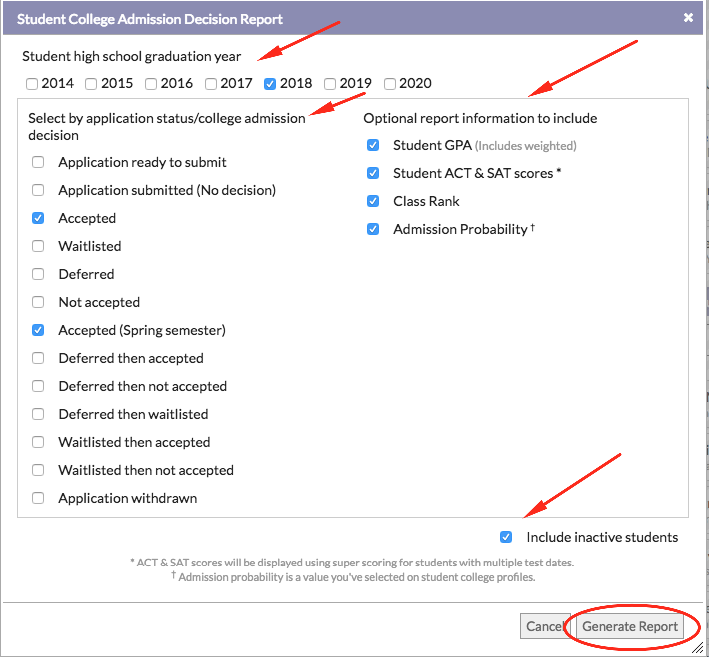The image size is (709, 657).
Task: Select Deferred then accepted checkbox
Action: [x=38, y=358]
